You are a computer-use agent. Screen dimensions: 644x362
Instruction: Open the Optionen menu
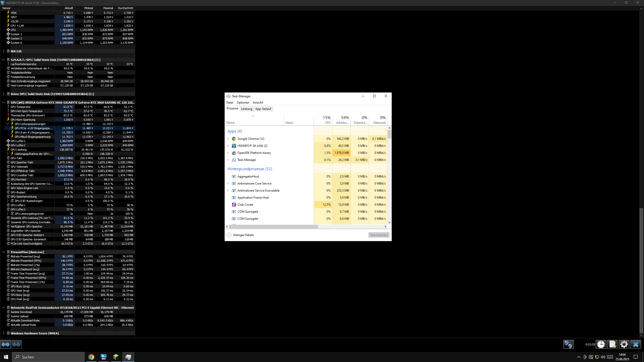243,103
